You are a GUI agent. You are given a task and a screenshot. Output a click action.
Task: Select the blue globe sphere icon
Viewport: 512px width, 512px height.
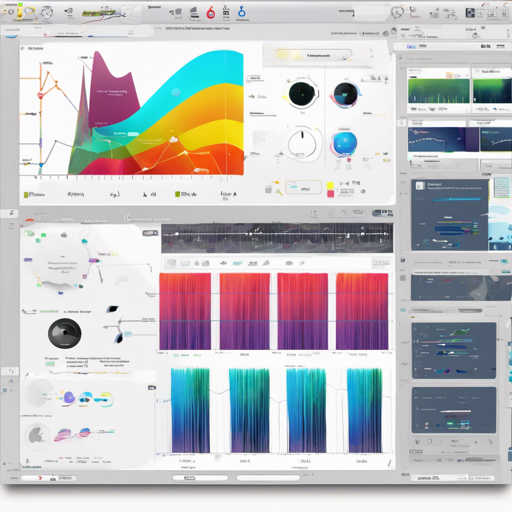pos(345,144)
